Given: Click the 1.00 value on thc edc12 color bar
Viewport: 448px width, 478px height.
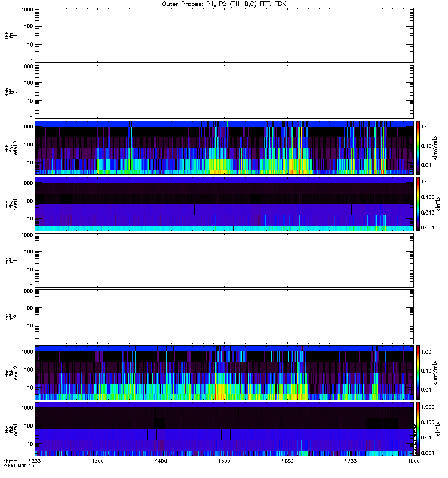Looking at the screenshot, I should point(426,352).
